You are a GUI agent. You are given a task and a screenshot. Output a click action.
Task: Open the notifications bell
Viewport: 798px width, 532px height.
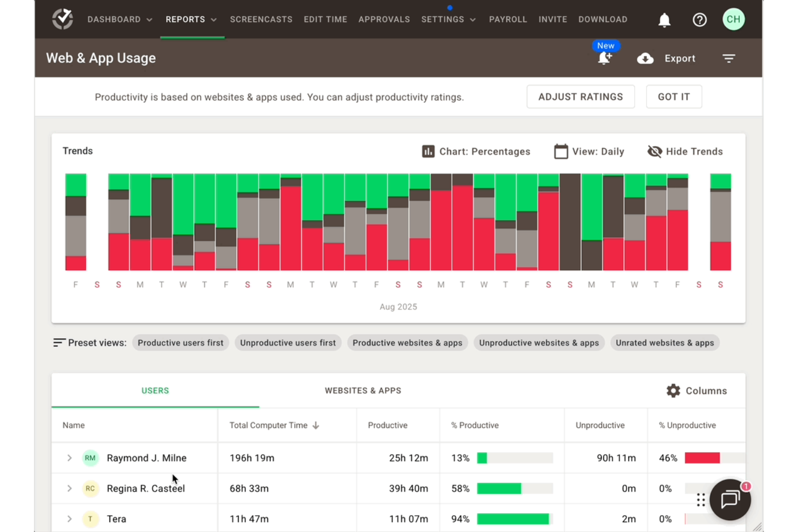tap(664, 19)
